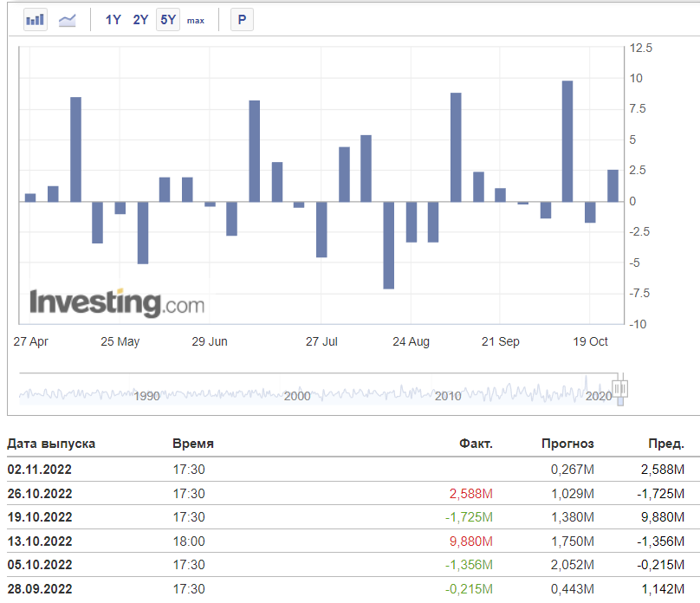Open the 13.10.2022 release row
700x603 pixels.
pos(353,541)
